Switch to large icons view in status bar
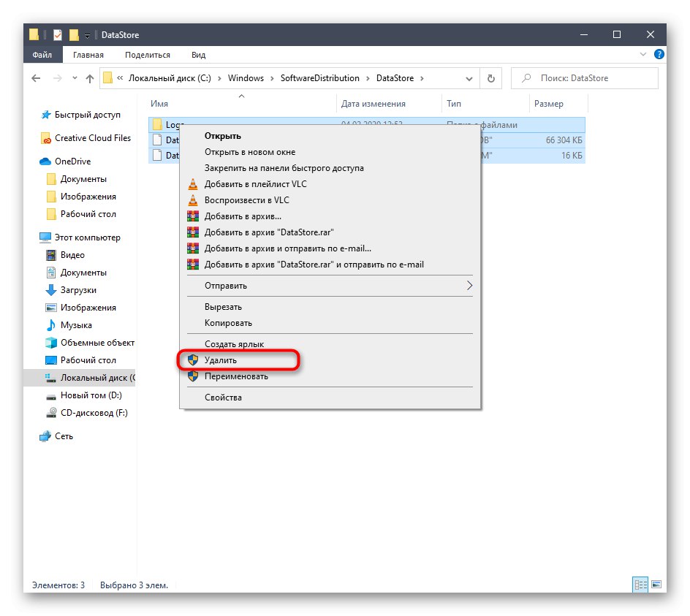The image size is (690, 616). (x=656, y=585)
